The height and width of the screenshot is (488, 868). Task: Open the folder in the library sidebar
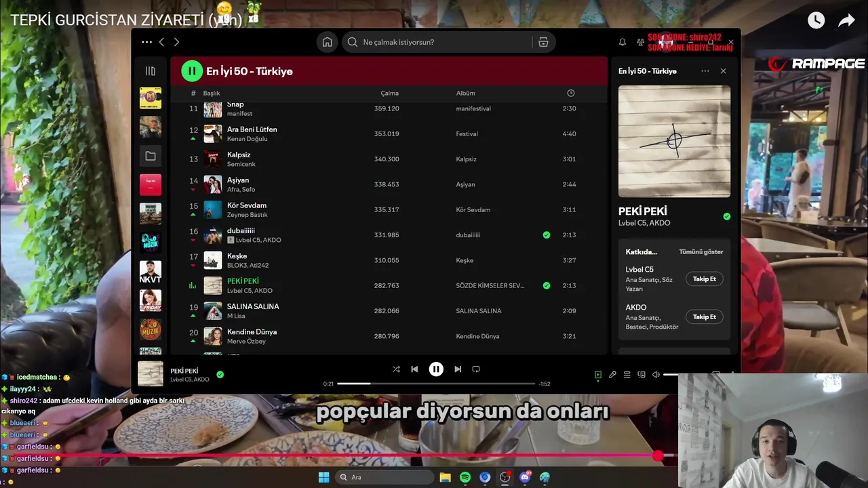coord(151,156)
